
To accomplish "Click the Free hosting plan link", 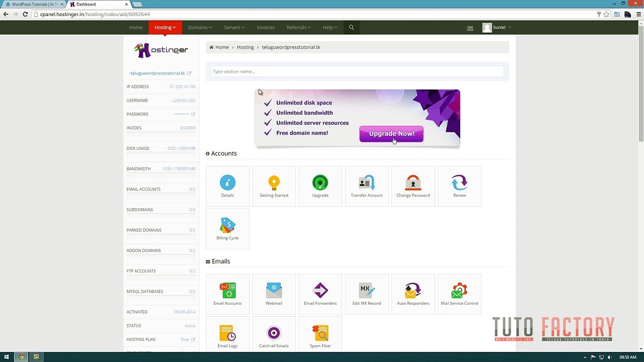I will point(185,339).
